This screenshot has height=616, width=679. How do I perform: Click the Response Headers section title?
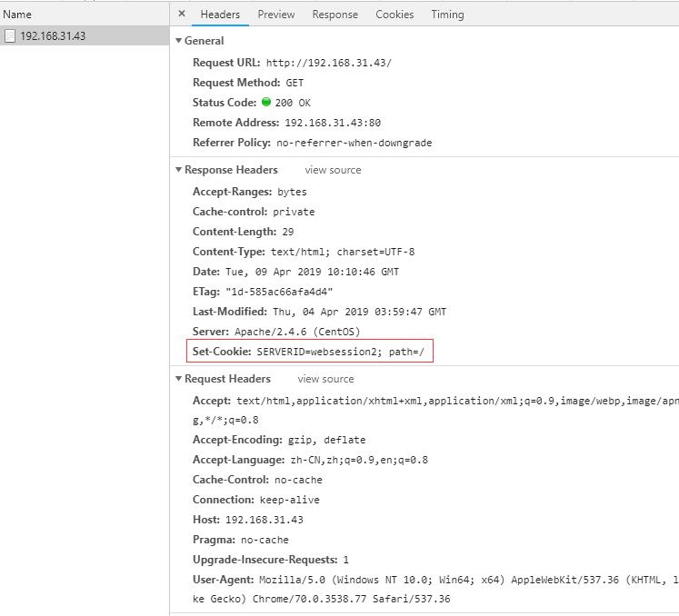[x=231, y=170]
